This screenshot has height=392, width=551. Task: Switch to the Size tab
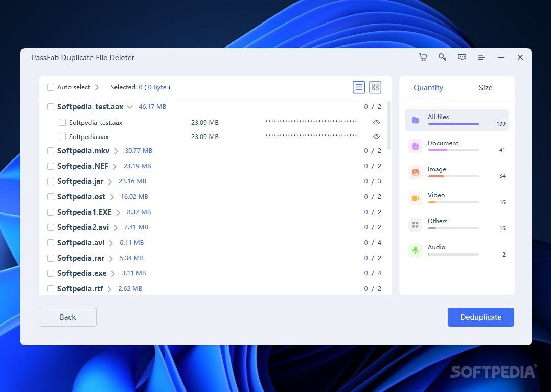[485, 88]
